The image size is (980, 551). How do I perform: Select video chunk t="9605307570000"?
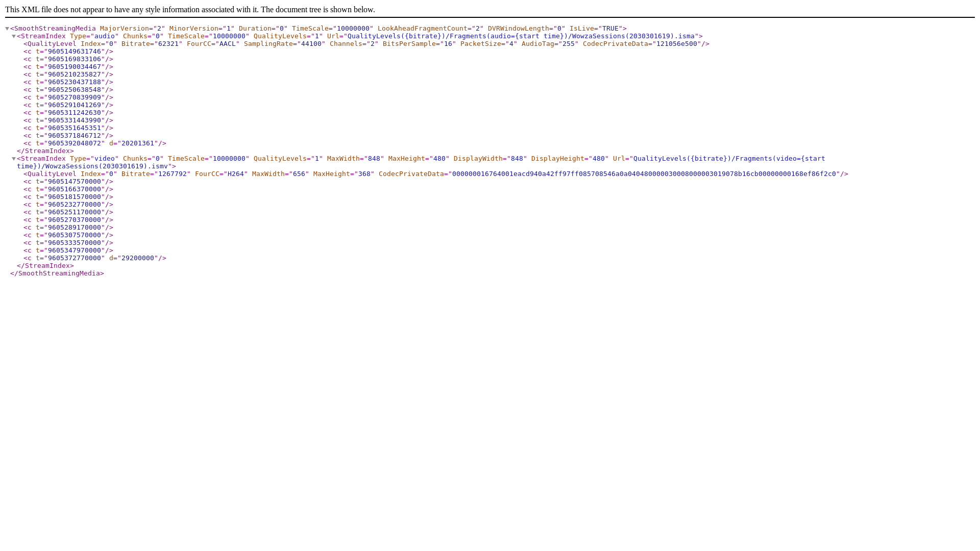[68, 235]
